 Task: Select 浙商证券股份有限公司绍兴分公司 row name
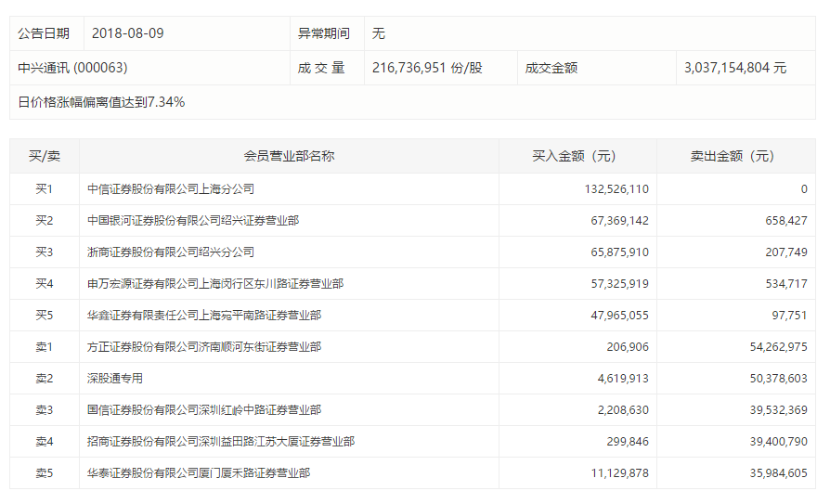(x=170, y=252)
